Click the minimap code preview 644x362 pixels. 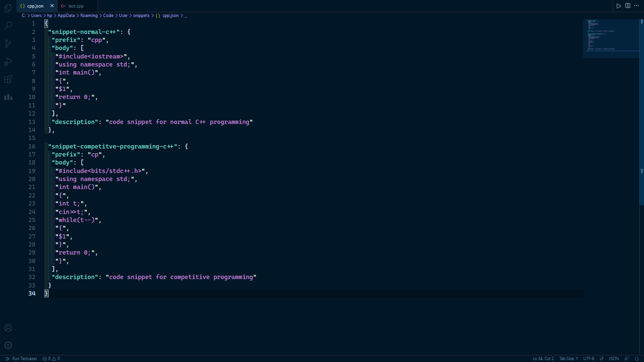609,35
